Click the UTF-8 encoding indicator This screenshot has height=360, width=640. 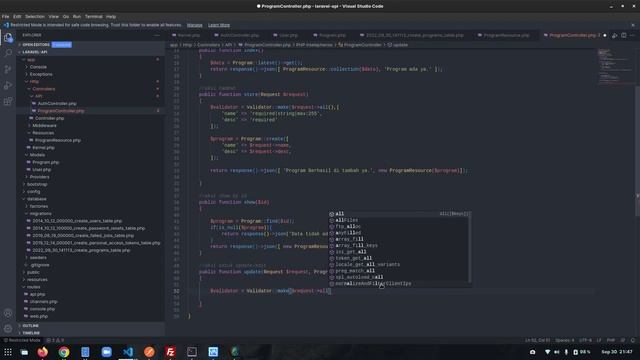585,340
